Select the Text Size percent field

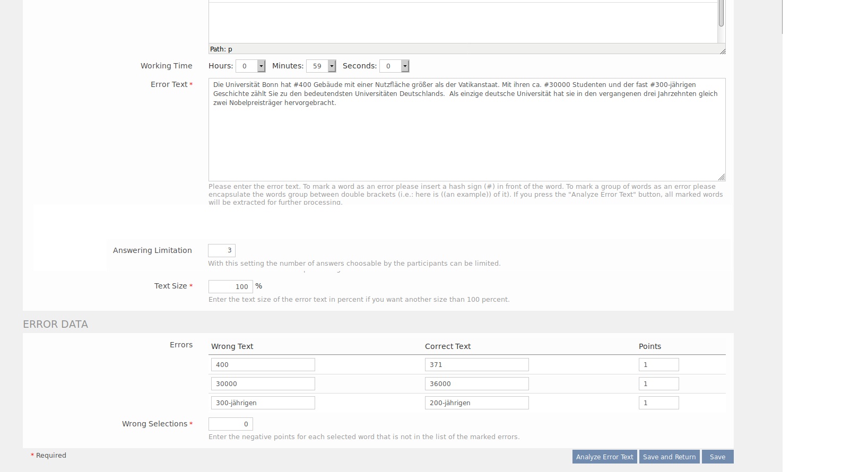(x=230, y=287)
